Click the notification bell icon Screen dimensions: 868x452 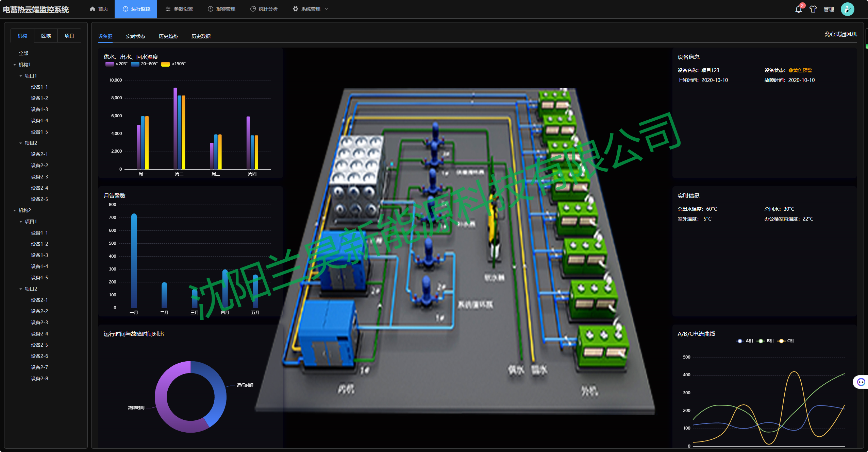pos(798,9)
